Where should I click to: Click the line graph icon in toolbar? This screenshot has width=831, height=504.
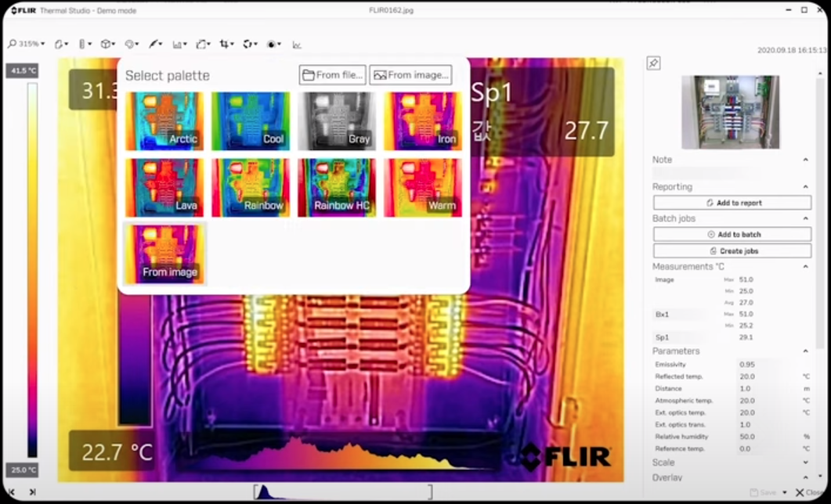(297, 45)
